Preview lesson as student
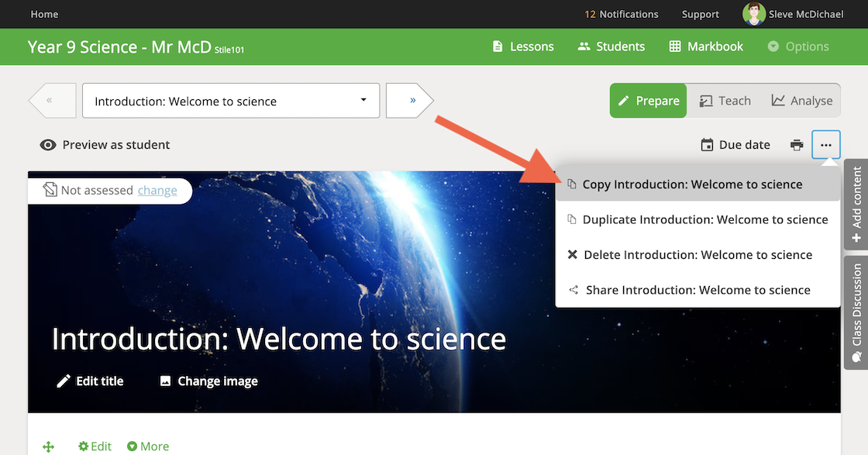The height and width of the screenshot is (455, 868). [105, 145]
